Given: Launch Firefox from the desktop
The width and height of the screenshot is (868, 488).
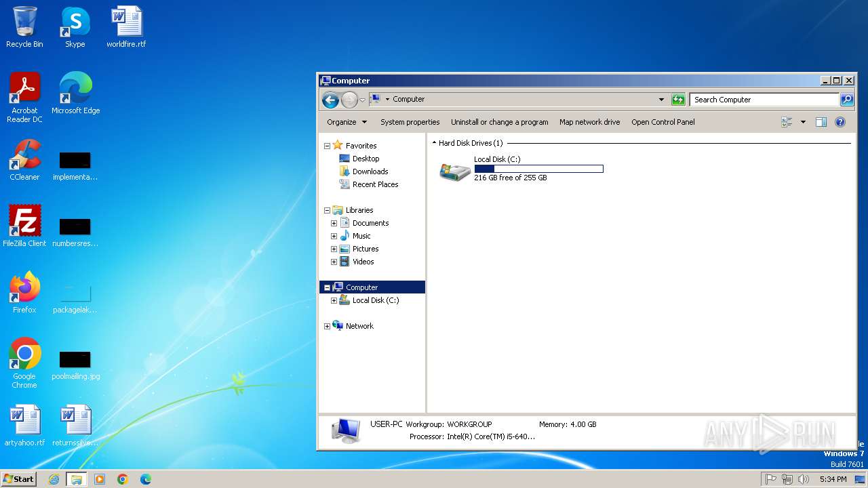Looking at the screenshot, I should tap(24, 293).
